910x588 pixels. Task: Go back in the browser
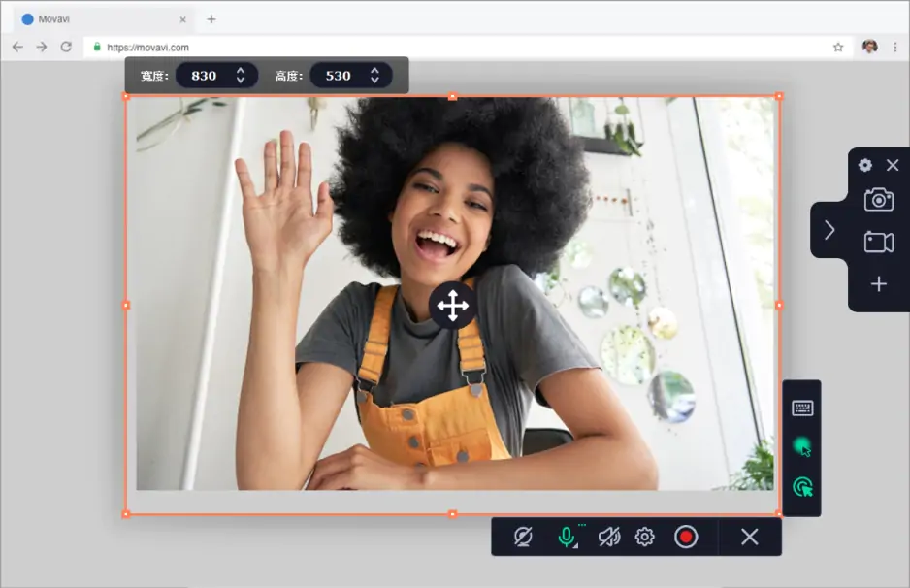click(17, 47)
